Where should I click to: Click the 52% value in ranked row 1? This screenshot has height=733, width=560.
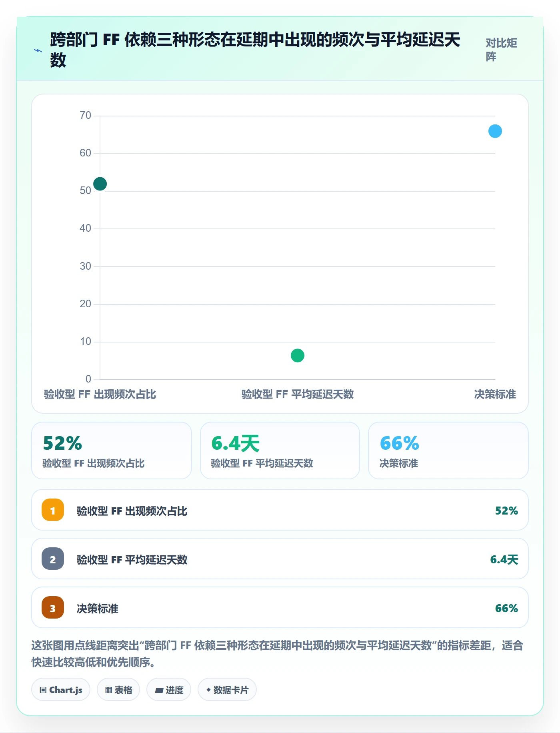(506, 511)
